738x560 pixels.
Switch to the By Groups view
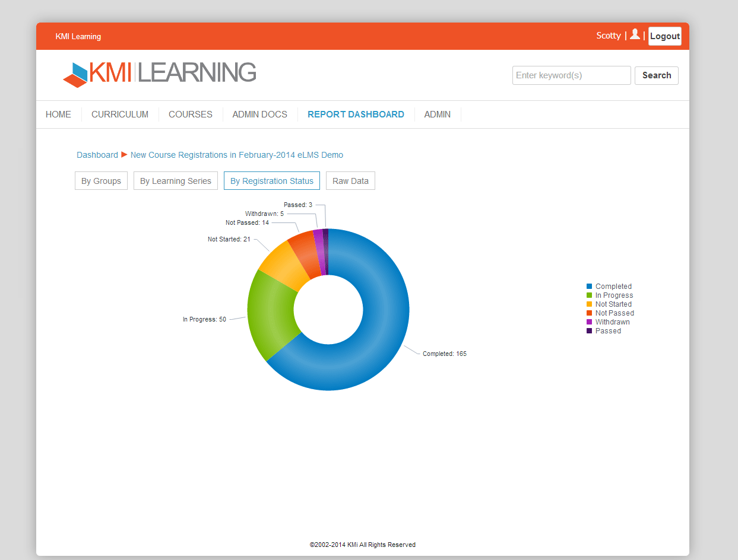(x=101, y=180)
